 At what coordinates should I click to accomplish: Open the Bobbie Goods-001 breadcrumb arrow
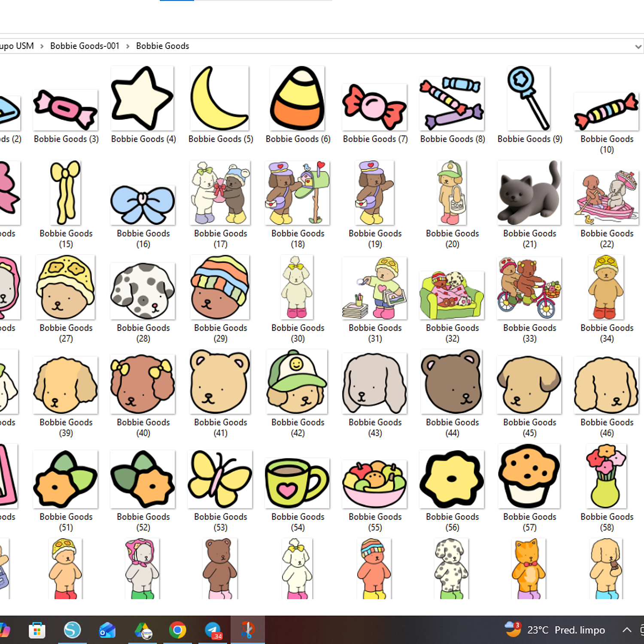tap(127, 46)
